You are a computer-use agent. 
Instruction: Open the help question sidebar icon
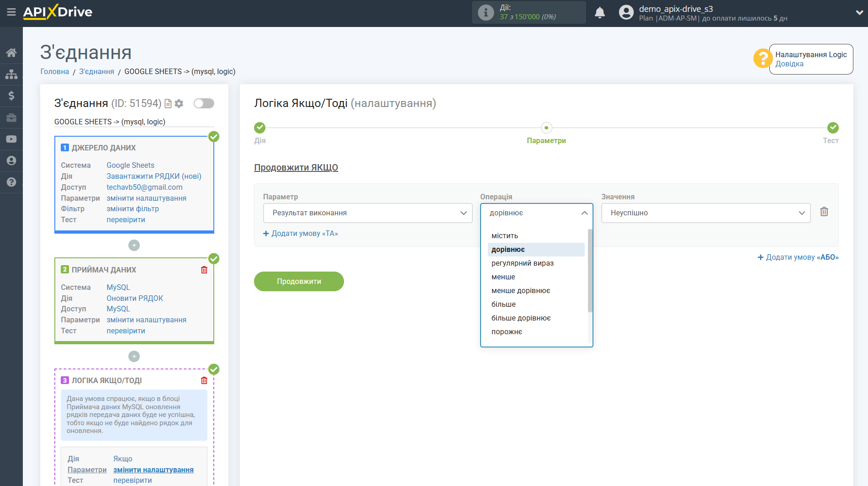tap(11, 182)
